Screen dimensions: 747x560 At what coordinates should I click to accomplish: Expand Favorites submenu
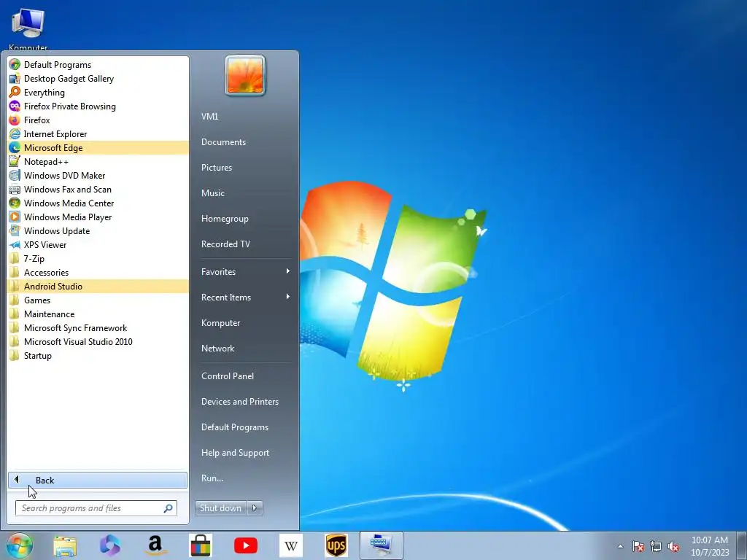[245, 271]
